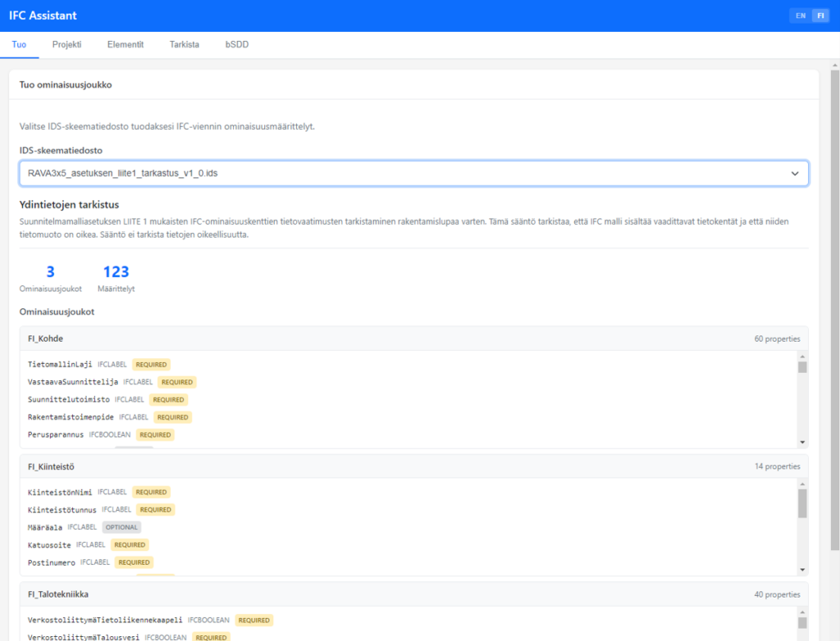Click the FI_Kiinteistö list scrollbar thumb
This screenshot has width=840, height=641.
802,503
